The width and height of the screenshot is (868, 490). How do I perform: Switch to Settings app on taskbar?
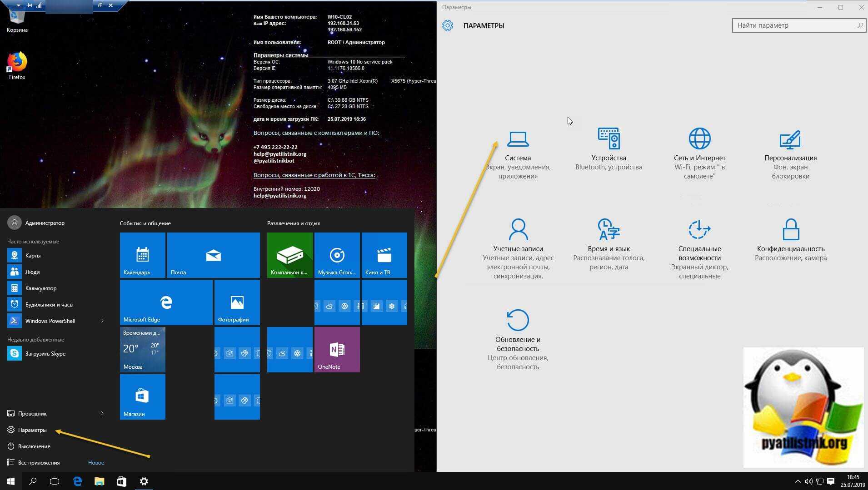coord(144,481)
